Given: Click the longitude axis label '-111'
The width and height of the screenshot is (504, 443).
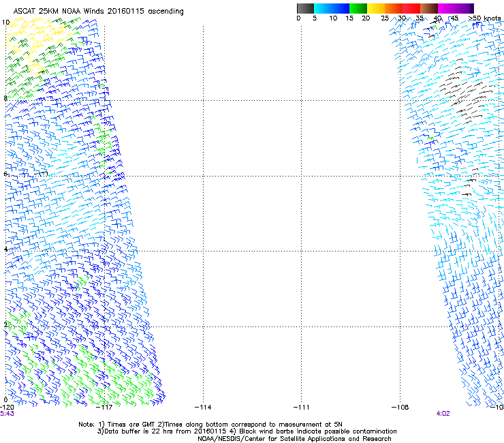Looking at the screenshot, I should [302, 408].
